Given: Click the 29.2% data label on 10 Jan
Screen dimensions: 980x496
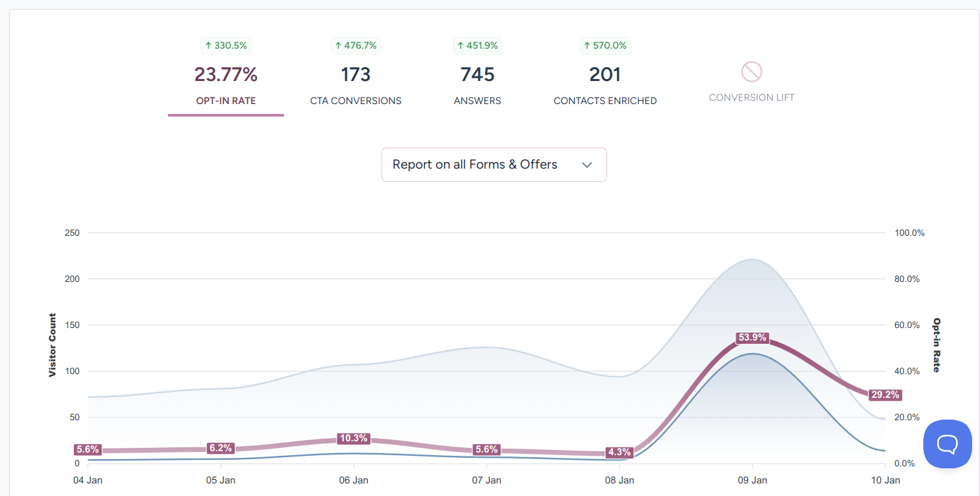Looking at the screenshot, I should point(884,395).
